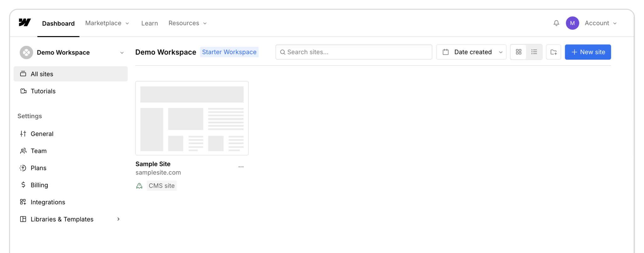Screen dimensions: 644x253
Task: Click the green published rocket icon
Action: (x=139, y=186)
